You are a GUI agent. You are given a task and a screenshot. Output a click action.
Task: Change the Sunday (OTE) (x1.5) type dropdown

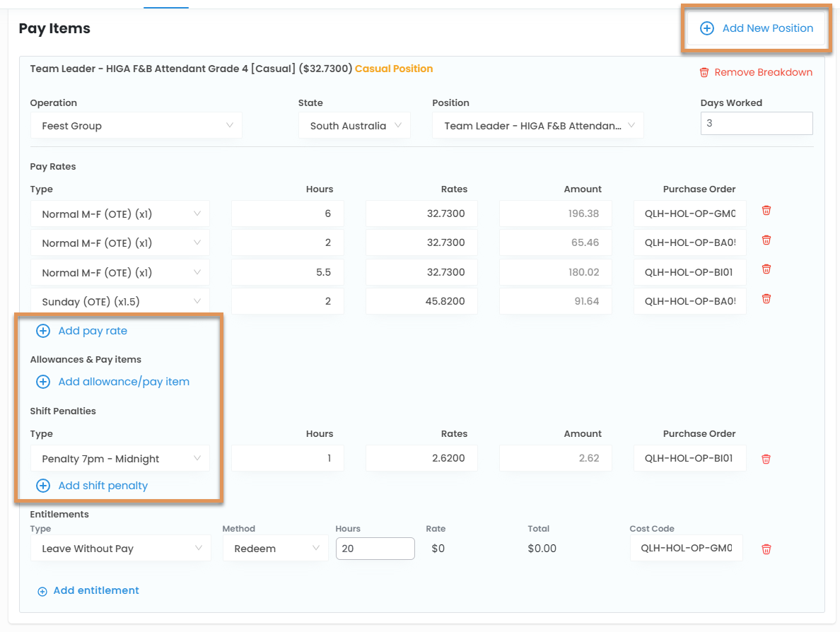(120, 302)
